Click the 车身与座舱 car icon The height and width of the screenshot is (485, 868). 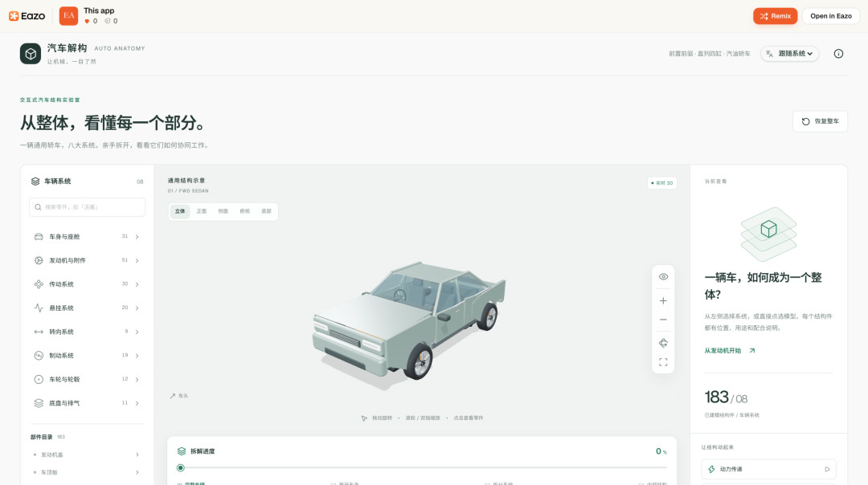click(x=39, y=237)
